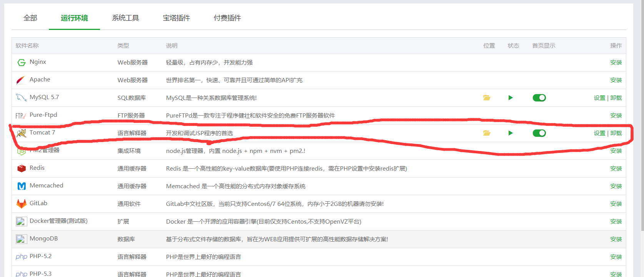Click the Tomcat 7 software name
644x277 pixels.
(42, 133)
